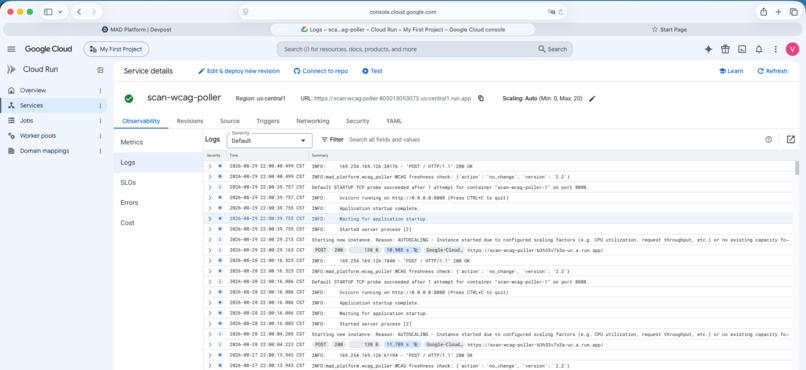
Task: Switch to the Triggers tab
Action: click(268, 121)
